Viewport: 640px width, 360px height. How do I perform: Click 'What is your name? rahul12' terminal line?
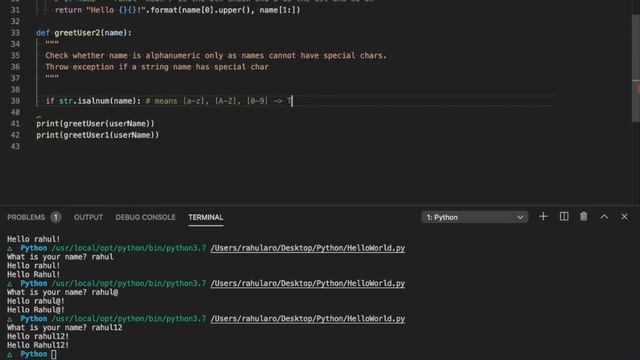click(64, 328)
